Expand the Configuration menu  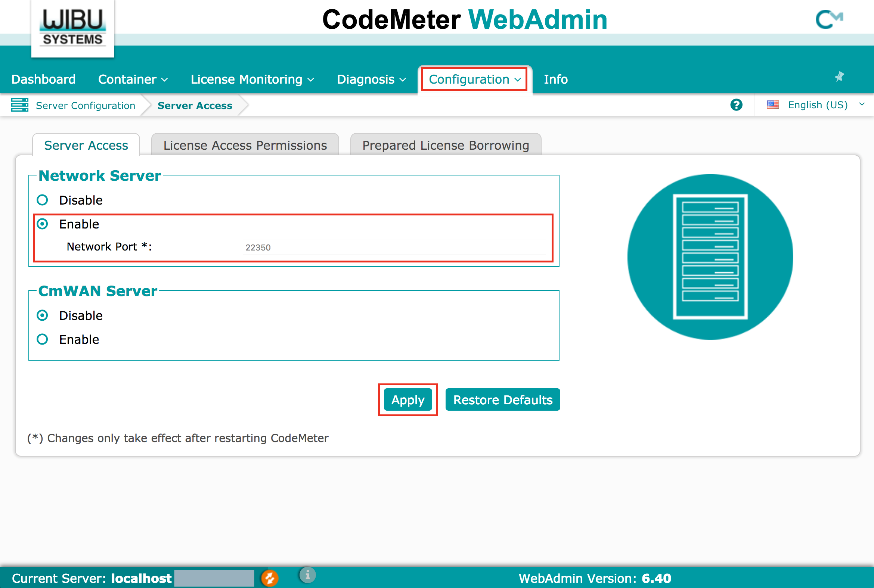pos(474,79)
